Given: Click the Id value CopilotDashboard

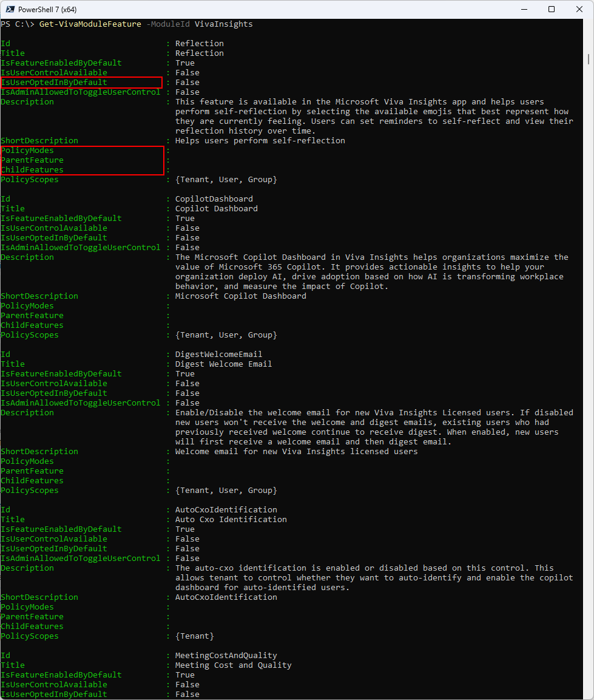Looking at the screenshot, I should click(x=214, y=199).
